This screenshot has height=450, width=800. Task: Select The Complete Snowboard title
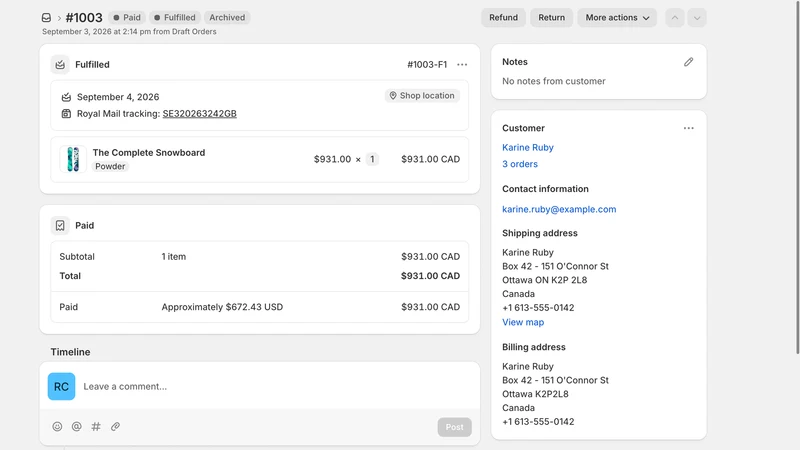pos(149,153)
